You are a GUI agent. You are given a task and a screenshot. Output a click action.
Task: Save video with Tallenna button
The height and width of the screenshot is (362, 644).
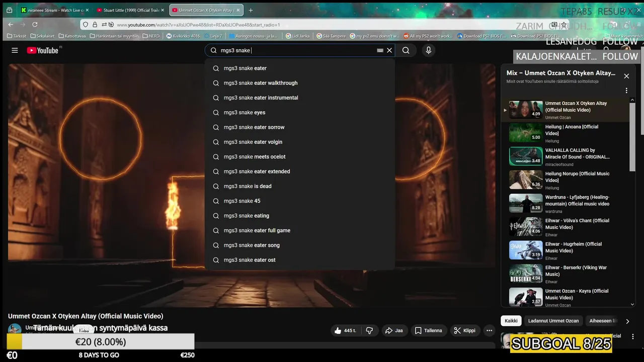click(x=429, y=330)
